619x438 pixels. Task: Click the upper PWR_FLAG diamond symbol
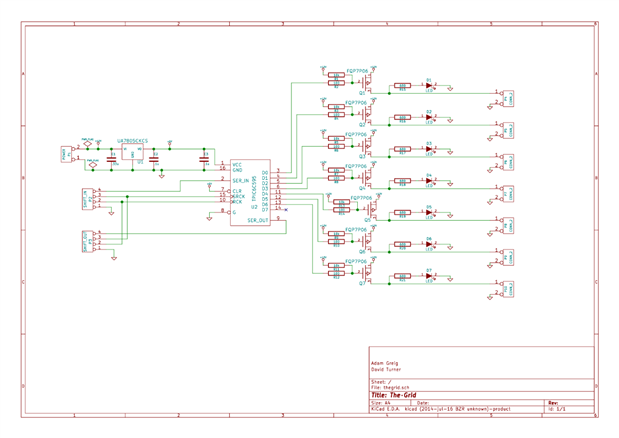(x=88, y=144)
